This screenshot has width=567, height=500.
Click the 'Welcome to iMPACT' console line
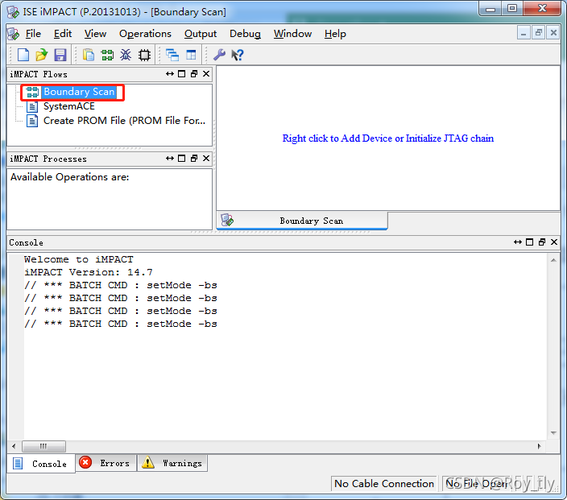click(78, 260)
